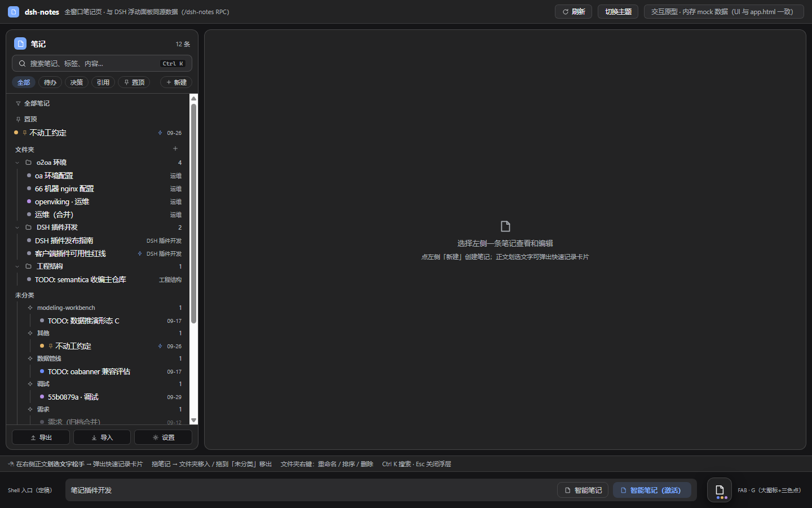Click the Ctrl K shortcut badge
This screenshot has height=508, width=812.
pos(173,64)
